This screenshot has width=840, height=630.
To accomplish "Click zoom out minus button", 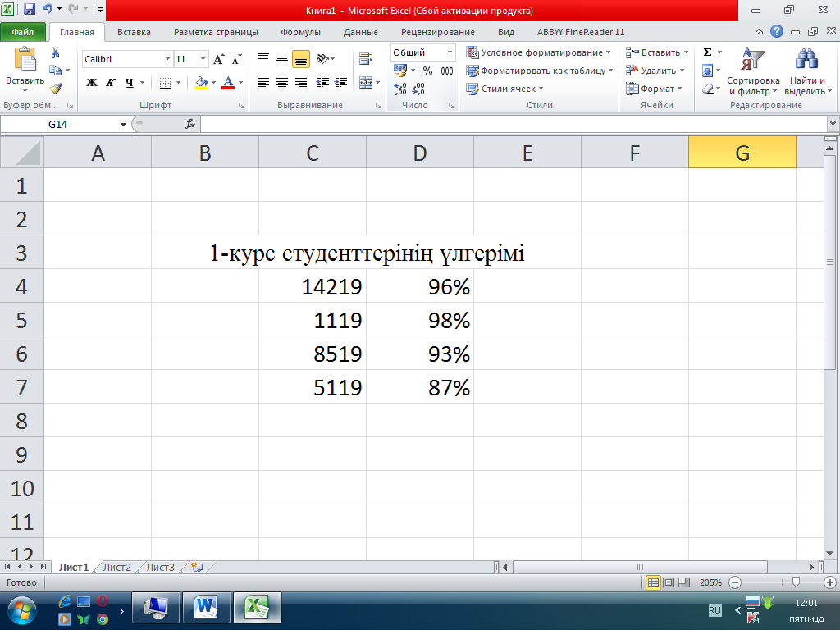I will 736,582.
